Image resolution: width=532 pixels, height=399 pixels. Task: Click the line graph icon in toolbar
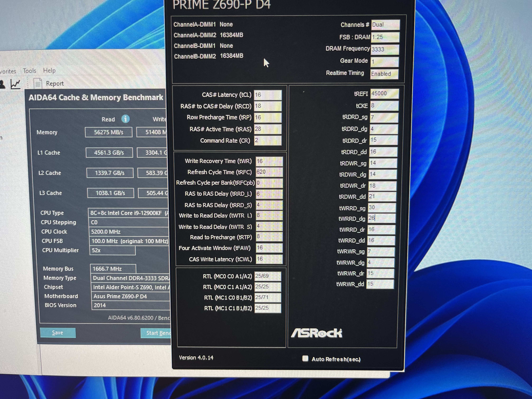[x=16, y=84]
